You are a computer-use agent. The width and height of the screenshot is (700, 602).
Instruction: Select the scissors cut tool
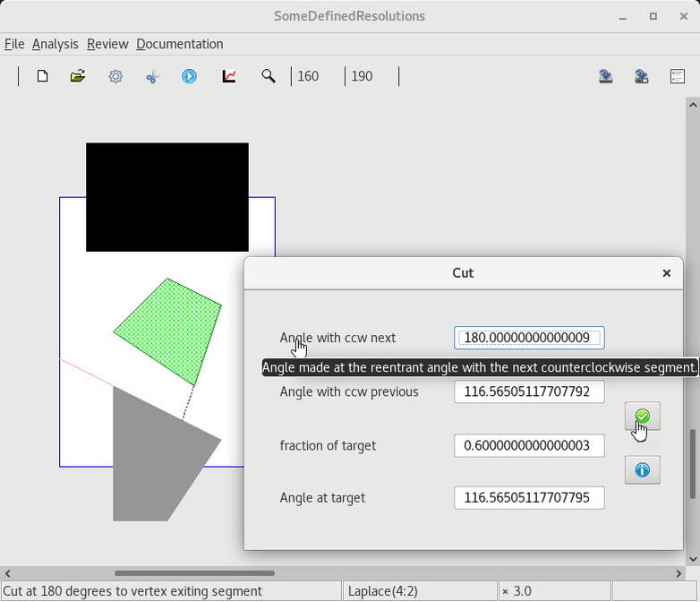tap(152, 77)
